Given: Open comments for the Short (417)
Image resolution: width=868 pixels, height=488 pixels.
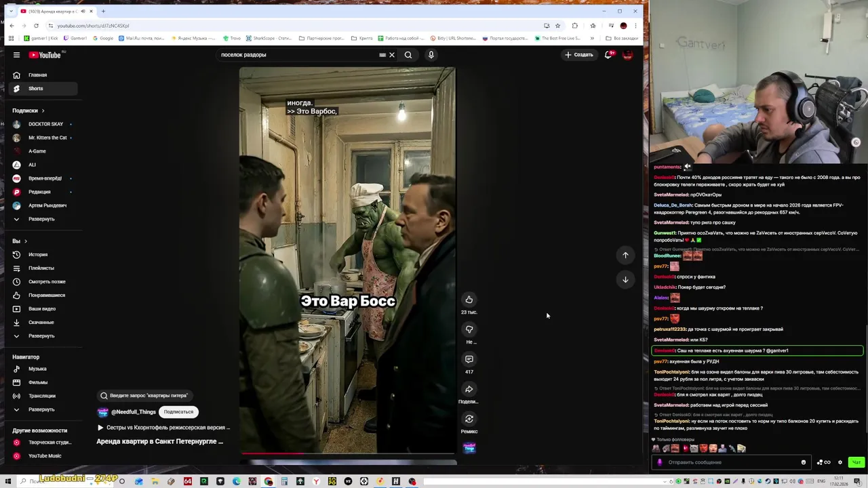Looking at the screenshot, I should (x=469, y=359).
